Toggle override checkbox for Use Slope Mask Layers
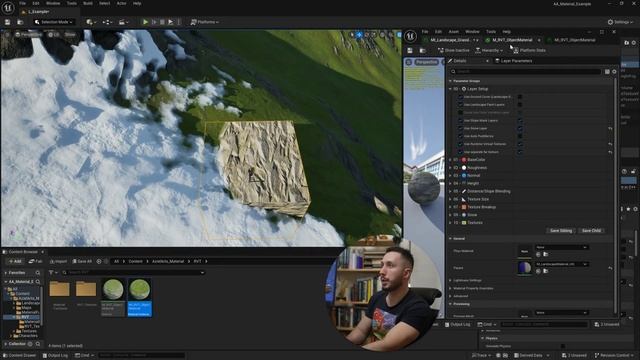The width and height of the screenshot is (640, 360). click(x=460, y=120)
